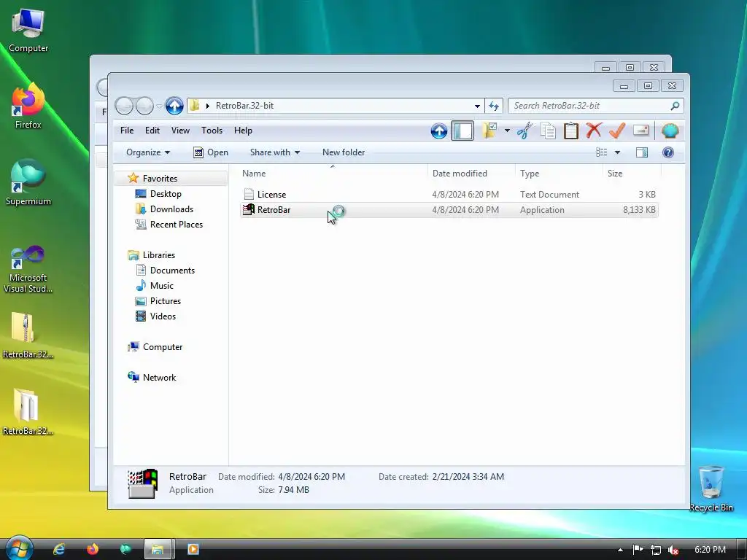Click the Refresh button beside the address bar
Screen dimensions: 747x560
494,106
